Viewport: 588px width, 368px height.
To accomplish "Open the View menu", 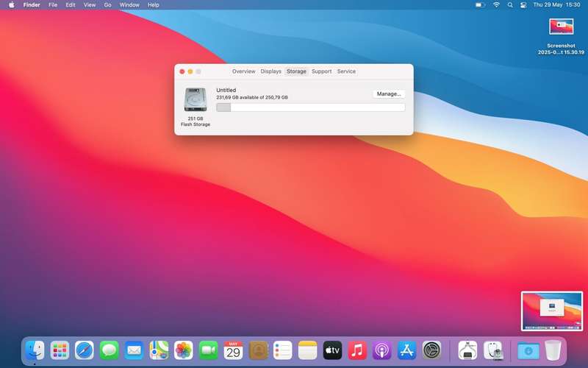I will pos(90,5).
